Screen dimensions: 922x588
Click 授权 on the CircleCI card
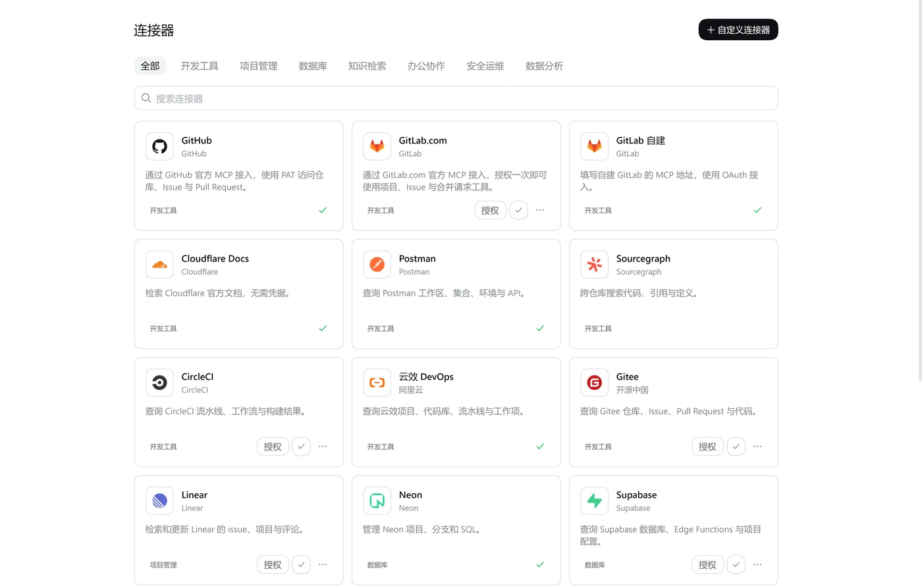click(x=273, y=446)
